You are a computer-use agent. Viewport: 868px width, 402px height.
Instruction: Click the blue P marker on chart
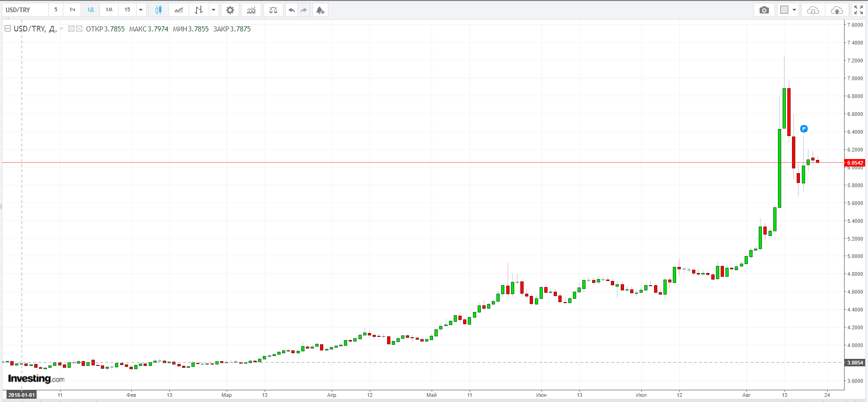[804, 129]
